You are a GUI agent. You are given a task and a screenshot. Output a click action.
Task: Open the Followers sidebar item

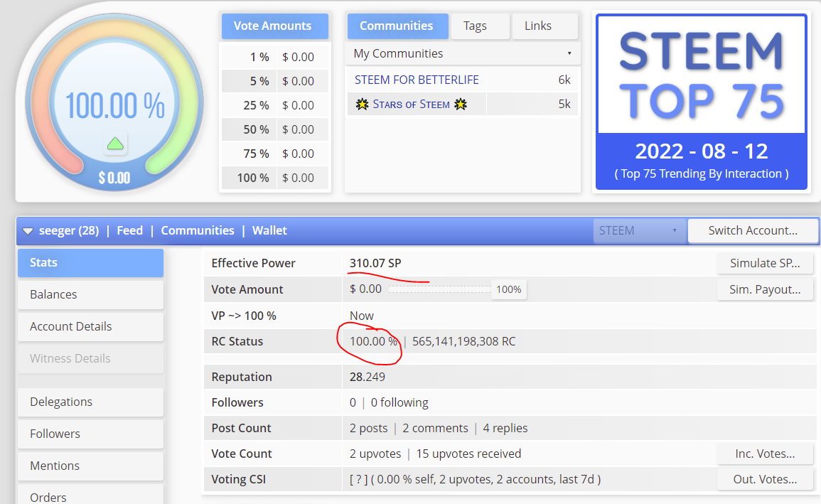[x=90, y=434]
